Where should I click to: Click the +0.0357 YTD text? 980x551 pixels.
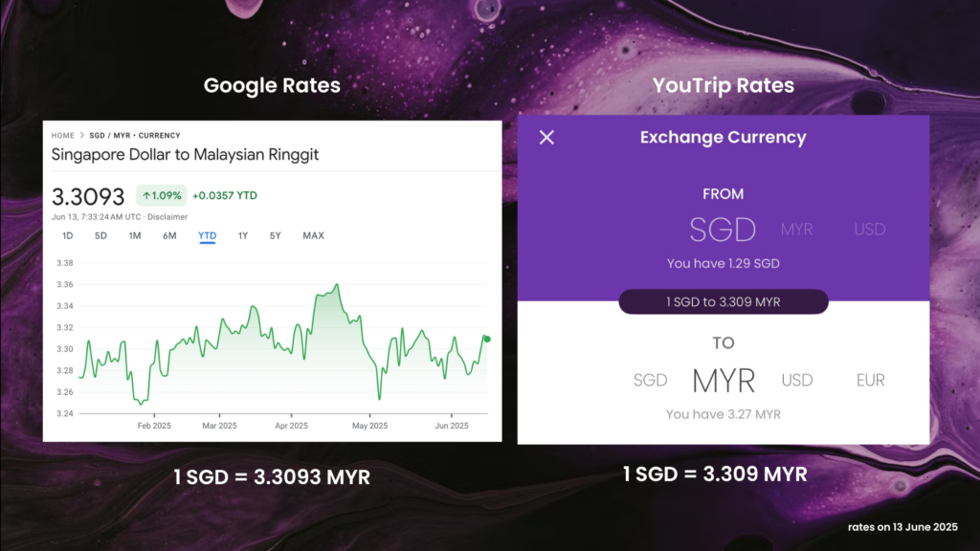tap(225, 195)
